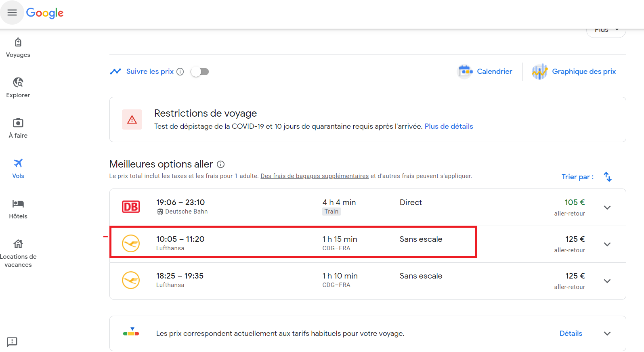The width and height of the screenshot is (644, 352).
Task: Show info about Suivre les prix
Action: tap(180, 71)
